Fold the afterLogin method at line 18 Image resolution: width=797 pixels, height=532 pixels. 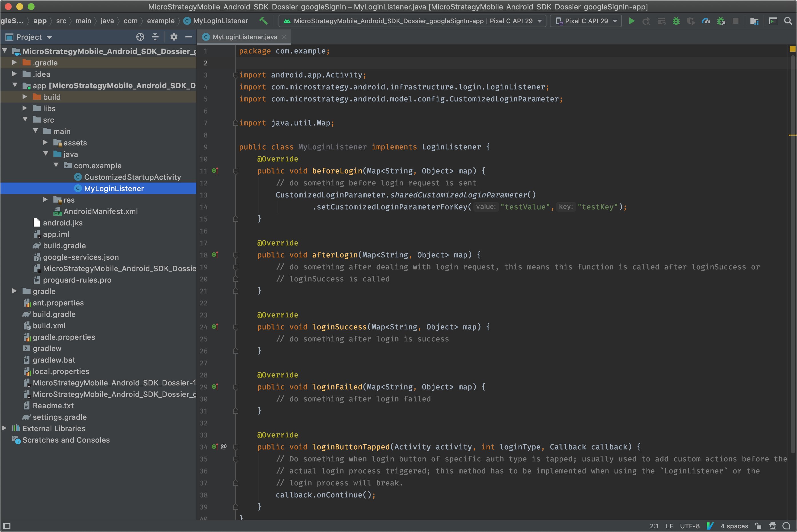(236, 255)
